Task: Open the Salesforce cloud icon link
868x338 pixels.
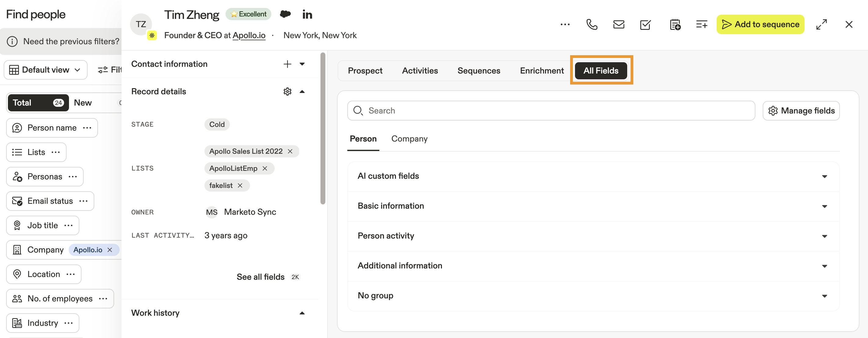Action: click(x=285, y=14)
